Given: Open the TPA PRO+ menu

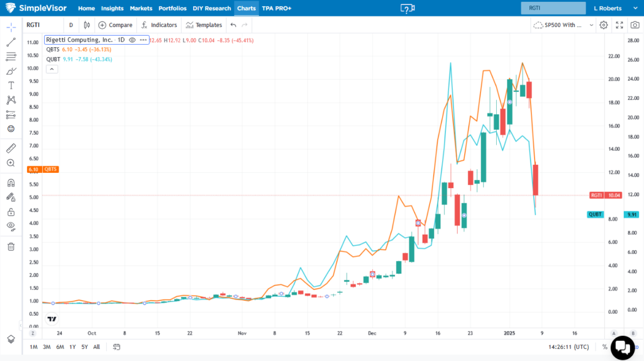Looking at the screenshot, I should click(277, 8).
